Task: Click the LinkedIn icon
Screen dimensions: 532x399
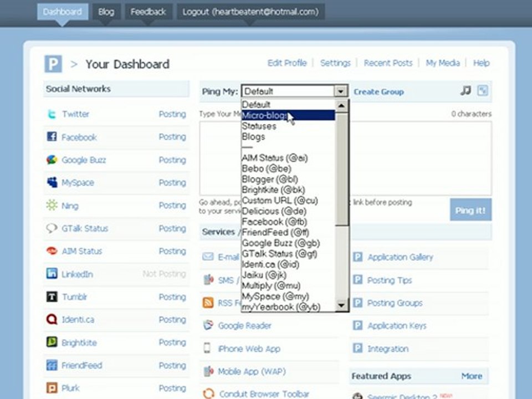Action: pyautogui.click(x=52, y=273)
